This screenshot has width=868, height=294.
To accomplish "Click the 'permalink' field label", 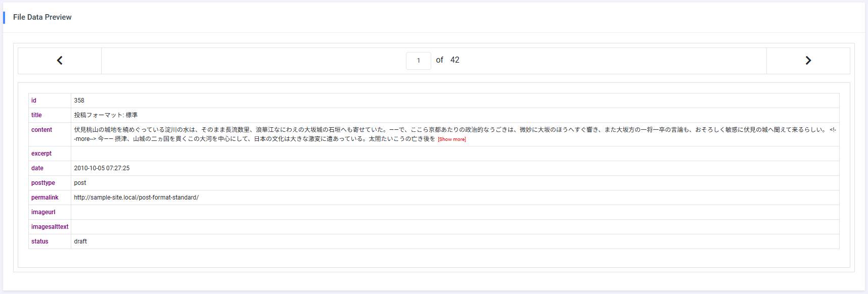I will (x=45, y=198).
